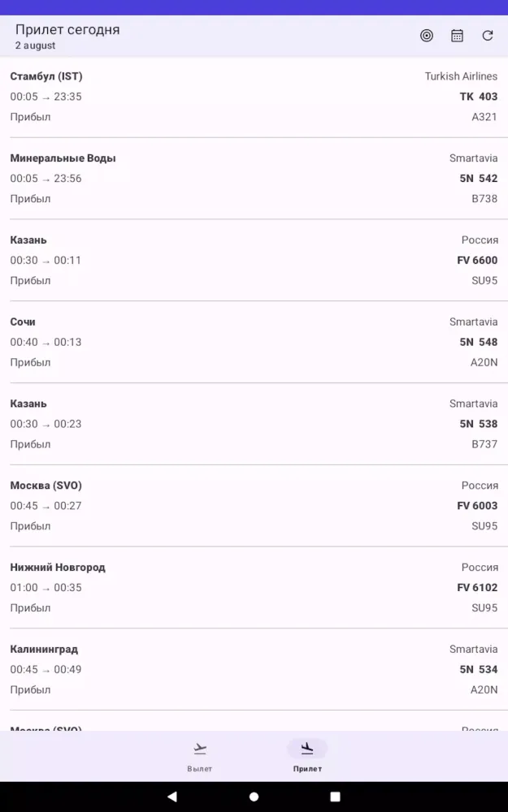The image size is (508, 812).
Task: Open Калининград flight 5N 534
Action: [254, 670]
